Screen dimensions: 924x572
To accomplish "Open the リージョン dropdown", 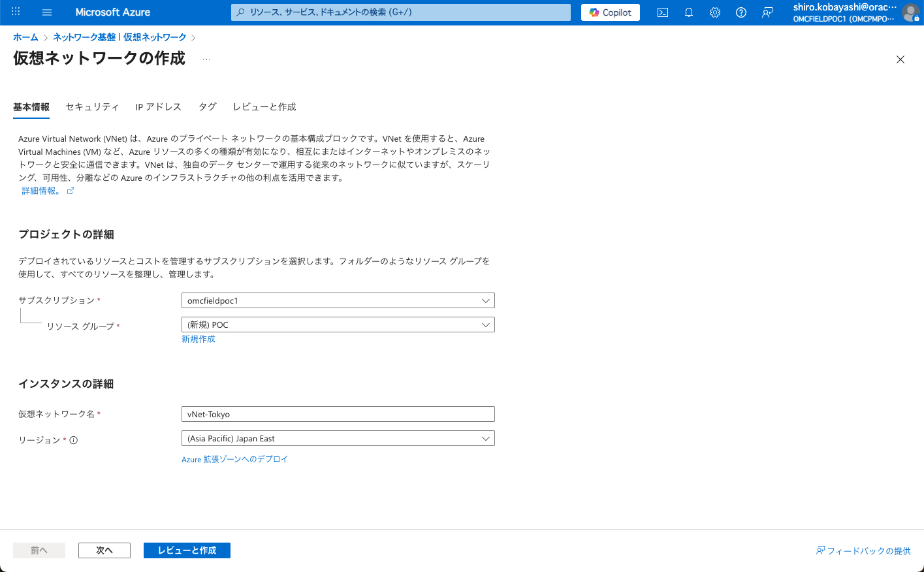I will [338, 438].
